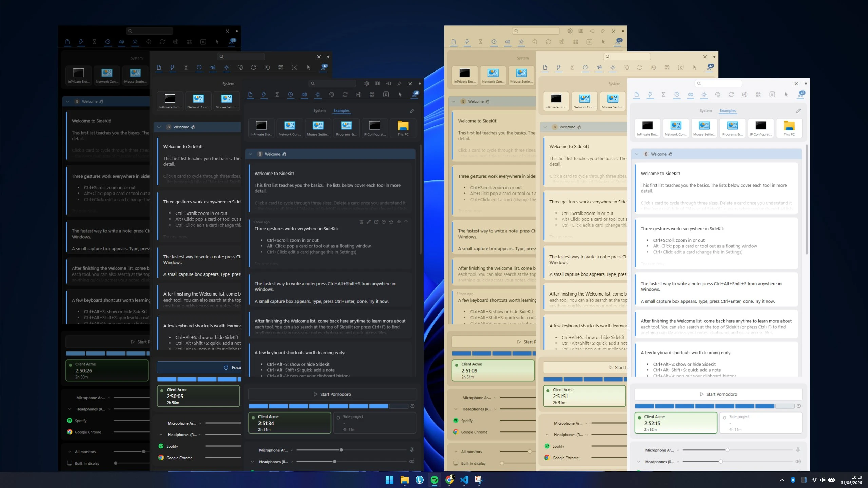
Task: Toggle Client Acme timer 2:52:15 in white window
Action: 676,423
